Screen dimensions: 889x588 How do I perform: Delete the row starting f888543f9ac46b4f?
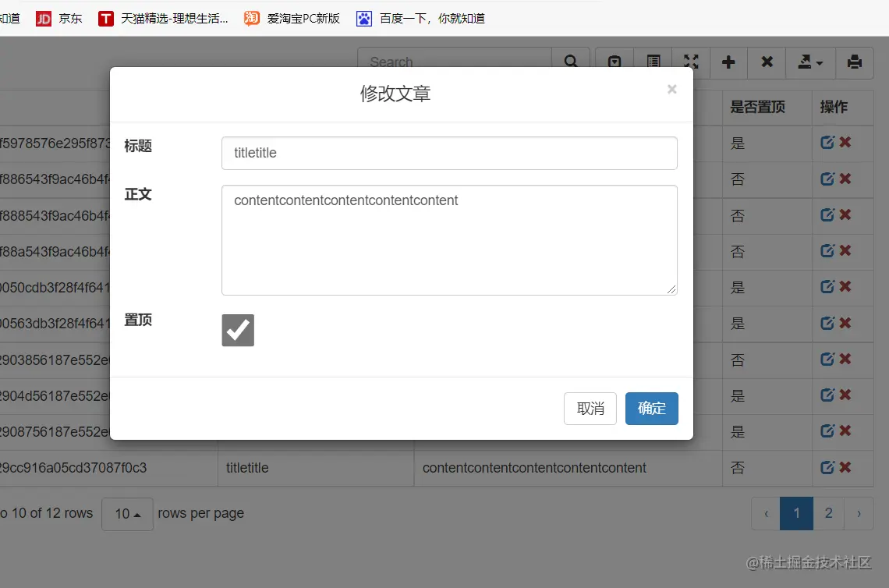point(845,214)
